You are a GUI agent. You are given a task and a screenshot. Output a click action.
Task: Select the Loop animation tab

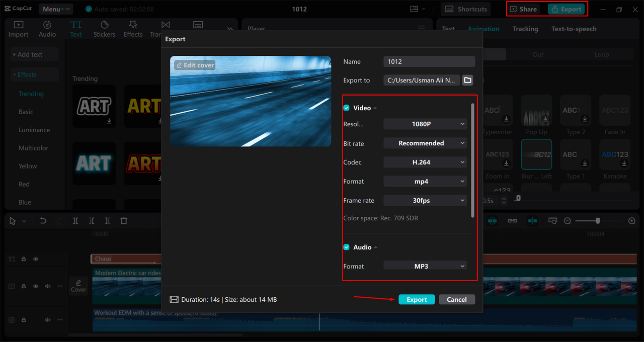(x=602, y=54)
